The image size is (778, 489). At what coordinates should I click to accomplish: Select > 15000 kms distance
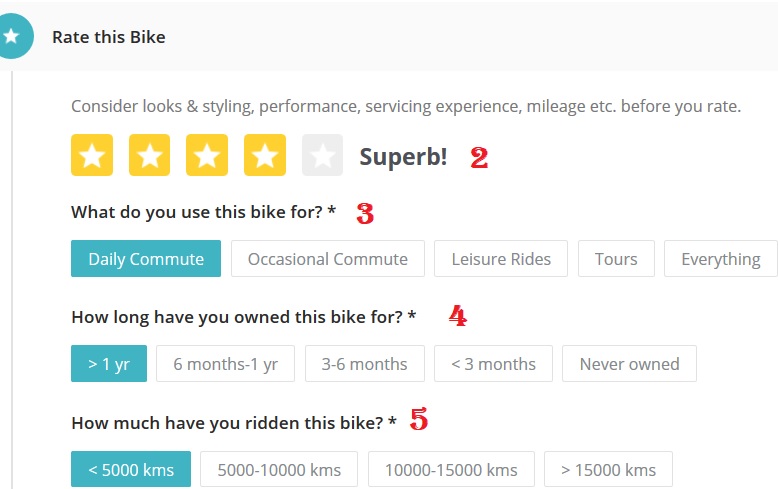(608, 469)
